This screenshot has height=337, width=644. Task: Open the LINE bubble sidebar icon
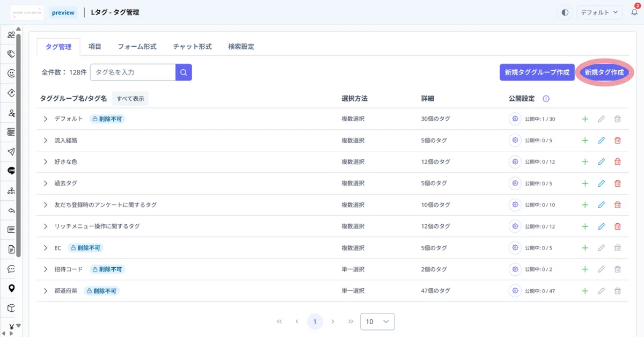click(x=11, y=171)
